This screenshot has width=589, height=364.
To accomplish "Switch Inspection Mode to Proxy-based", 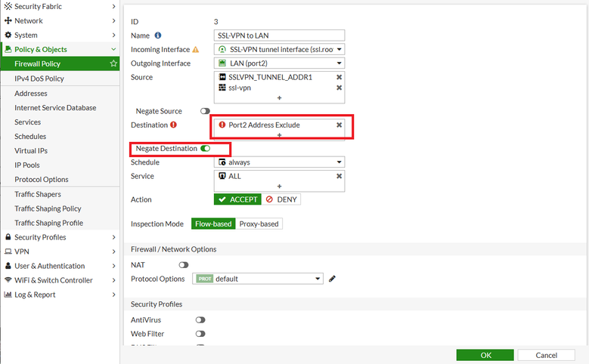I will (x=259, y=224).
